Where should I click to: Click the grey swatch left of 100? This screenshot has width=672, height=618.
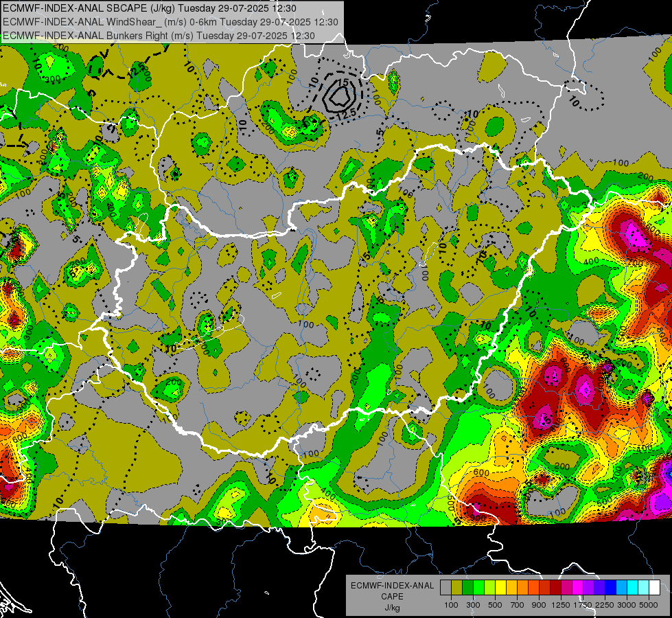445,588
